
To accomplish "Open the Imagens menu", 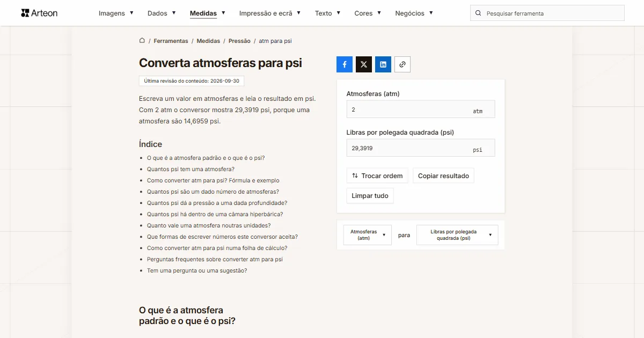I will coord(116,13).
